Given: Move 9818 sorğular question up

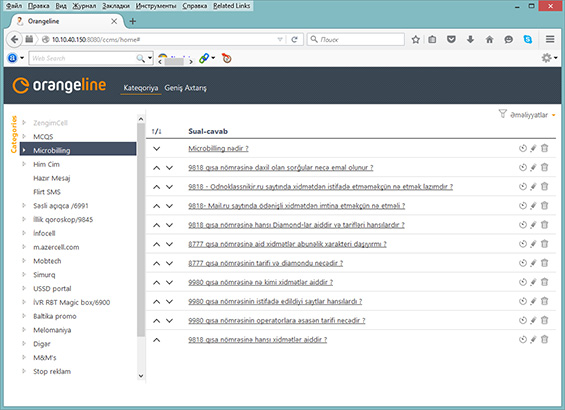Looking at the screenshot, I should pyautogui.click(x=156, y=168).
